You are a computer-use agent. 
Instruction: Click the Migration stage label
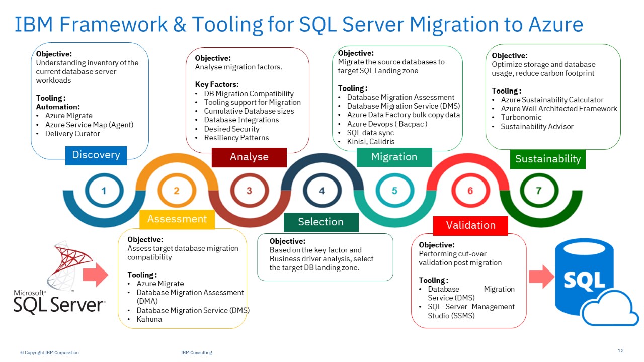pos(394,157)
